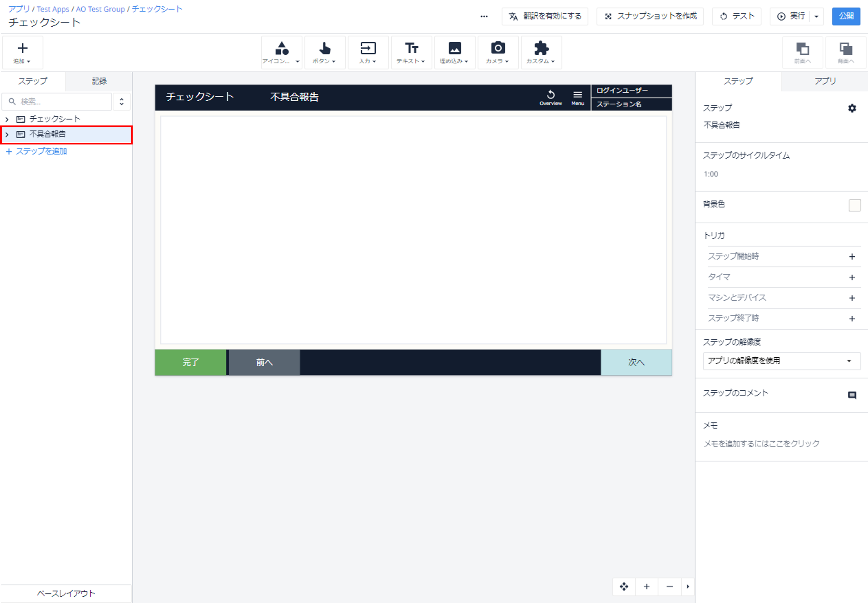Expand the チェックシート step tree item
Image resolution: width=868 pixels, height=603 pixels.
7,119
